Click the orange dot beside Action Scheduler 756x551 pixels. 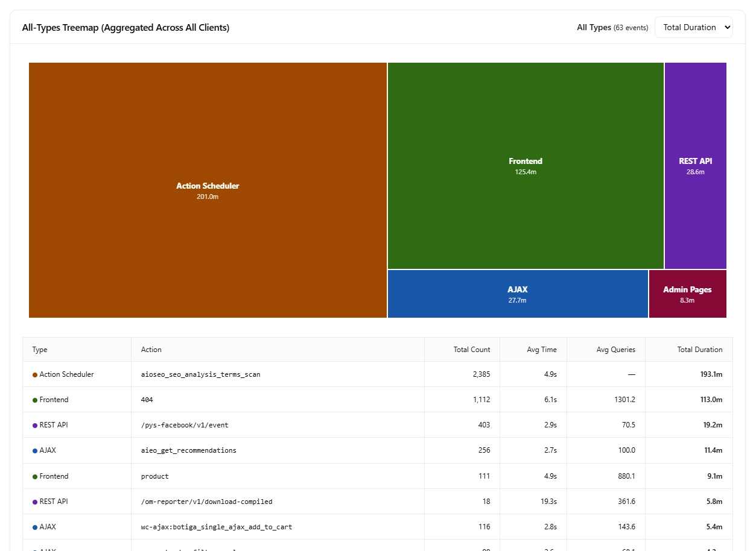(x=34, y=374)
